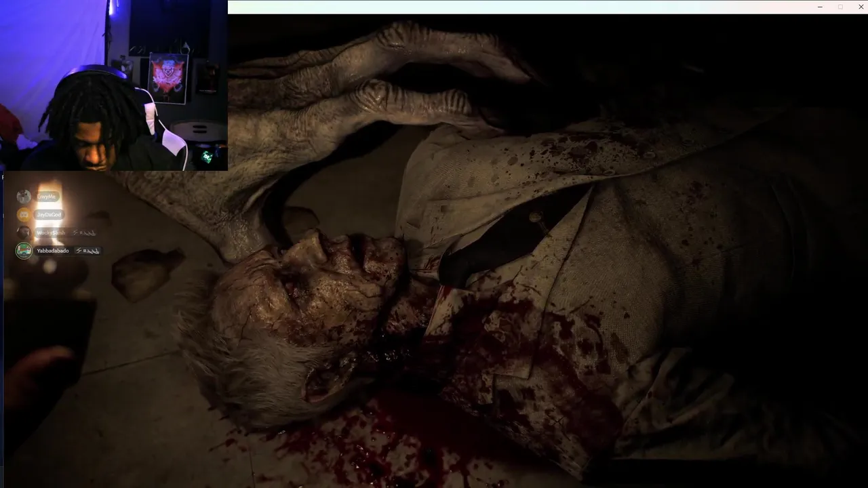This screenshot has width=868, height=488.
Task: Click the badge beside WockySlush's name
Action: (x=84, y=232)
